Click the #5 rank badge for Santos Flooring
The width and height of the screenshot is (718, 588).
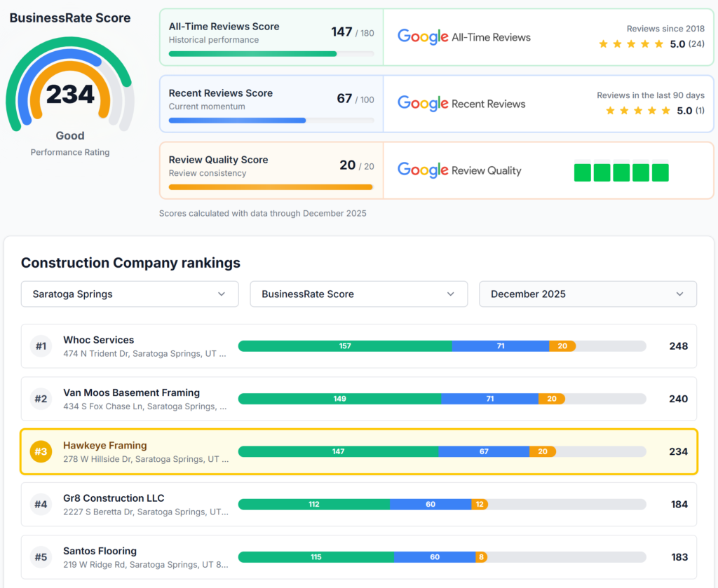tap(41, 557)
